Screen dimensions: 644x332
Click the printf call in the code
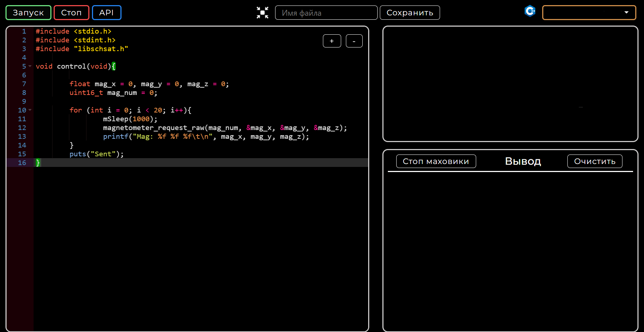(x=116, y=137)
